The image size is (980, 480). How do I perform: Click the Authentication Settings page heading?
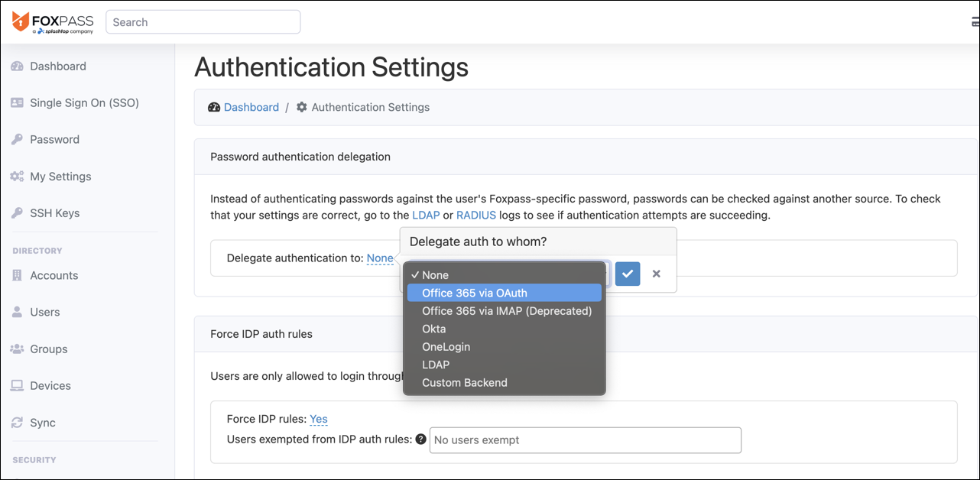pos(332,68)
